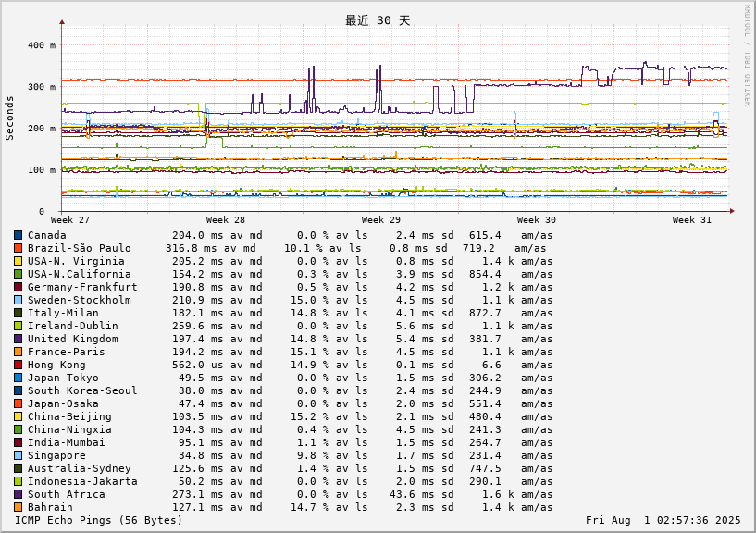Select the 'France-Paris' legend label
This screenshot has width=756, height=533.
66,353
